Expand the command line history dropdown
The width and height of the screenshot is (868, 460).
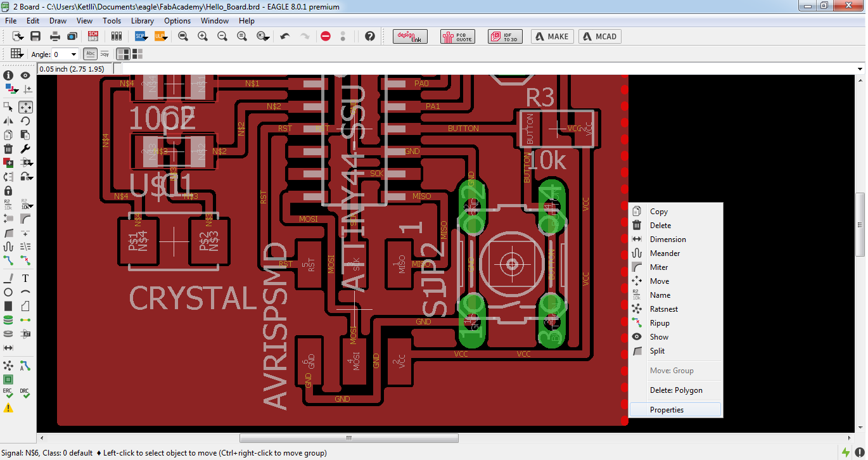[x=860, y=68]
